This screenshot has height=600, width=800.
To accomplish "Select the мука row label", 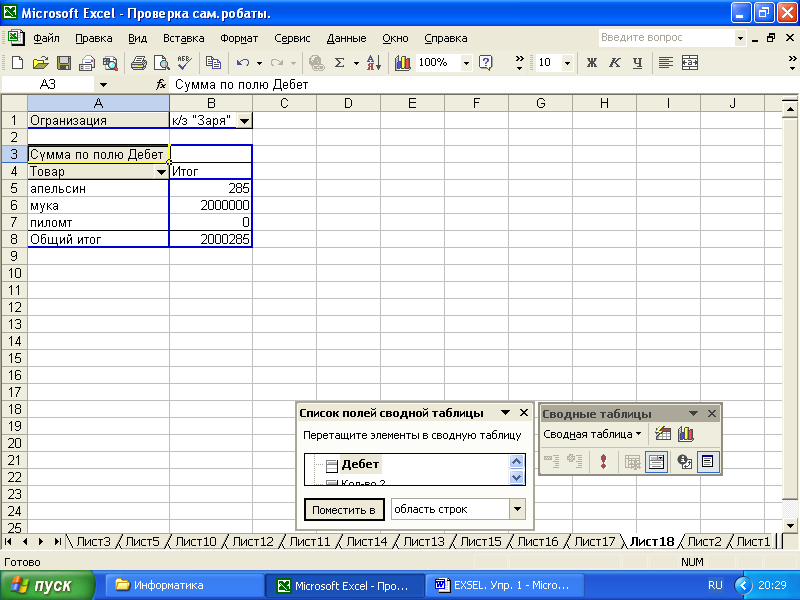I will pos(98,206).
